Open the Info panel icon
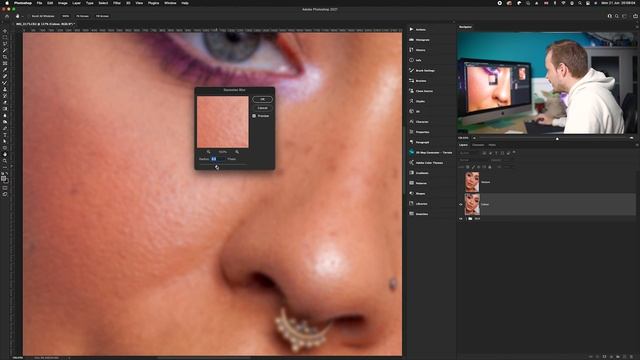 [x=411, y=60]
